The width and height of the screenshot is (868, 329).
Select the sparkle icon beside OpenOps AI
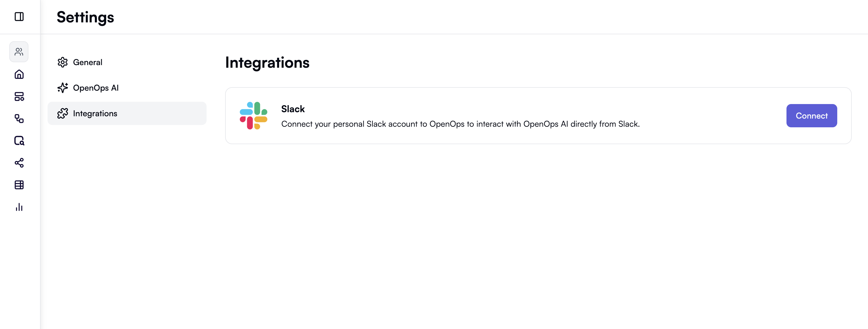tap(63, 88)
